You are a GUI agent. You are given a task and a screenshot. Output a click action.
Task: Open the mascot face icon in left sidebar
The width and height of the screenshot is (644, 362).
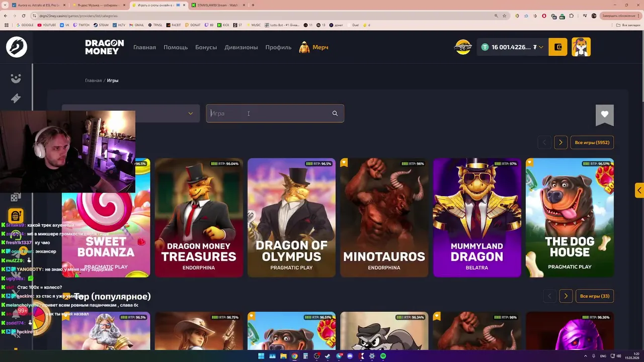16,78
